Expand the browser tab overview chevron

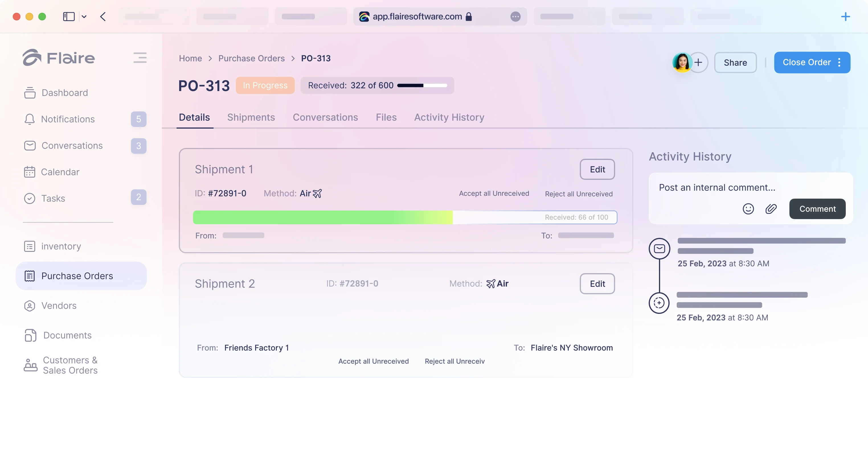(x=84, y=17)
